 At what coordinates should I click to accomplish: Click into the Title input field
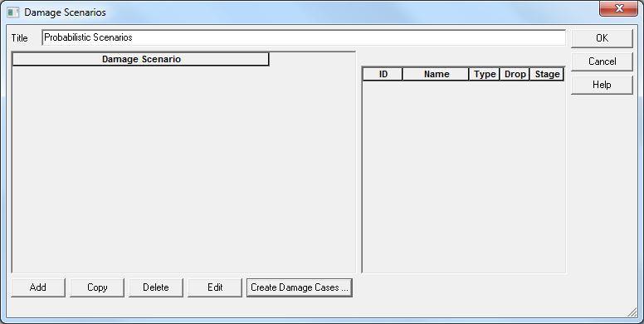click(304, 37)
